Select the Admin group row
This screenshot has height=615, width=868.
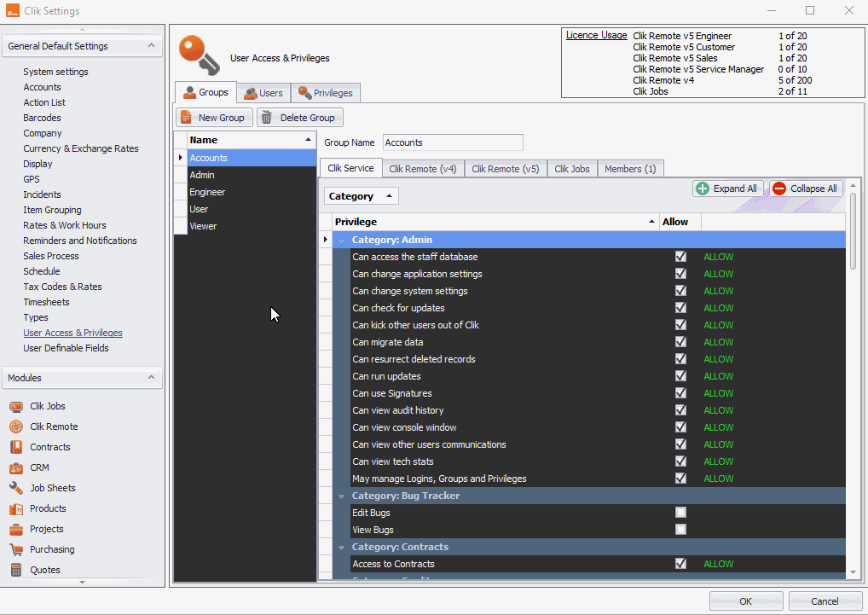click(252, 175)
